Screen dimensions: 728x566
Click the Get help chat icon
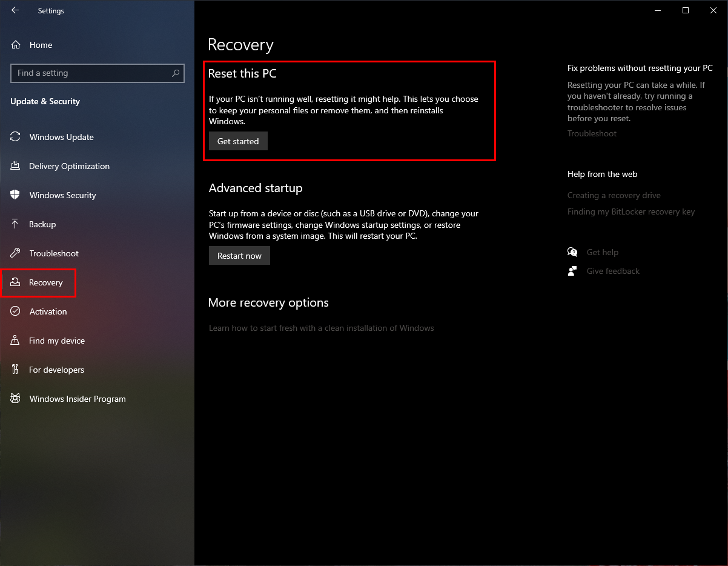[x=572, y=252]
